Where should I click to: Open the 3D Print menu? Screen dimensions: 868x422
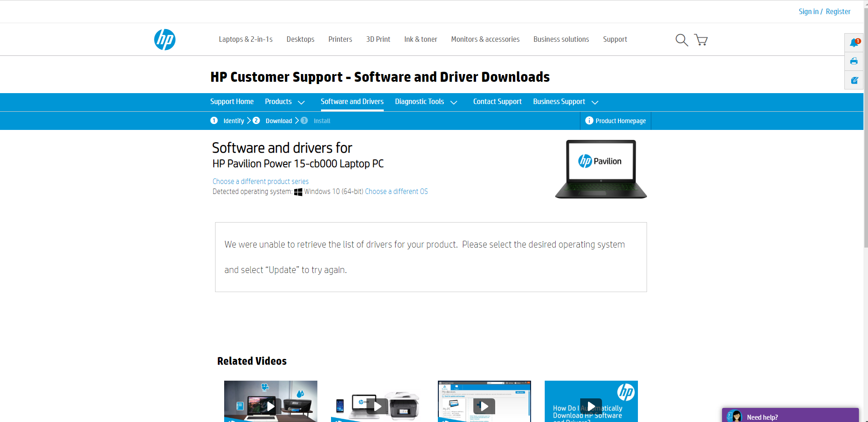pos(378,40)
